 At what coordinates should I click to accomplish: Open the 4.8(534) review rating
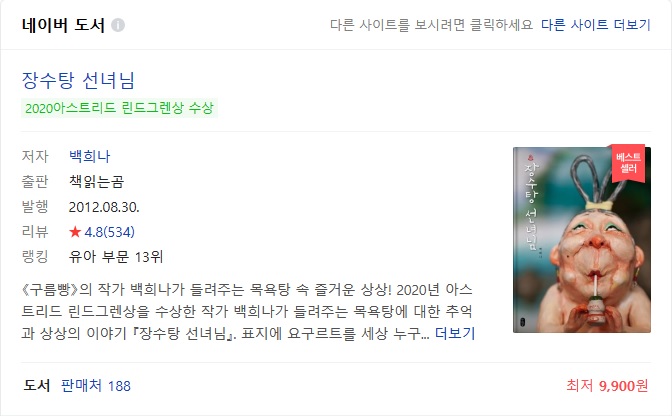pos(109,232)
